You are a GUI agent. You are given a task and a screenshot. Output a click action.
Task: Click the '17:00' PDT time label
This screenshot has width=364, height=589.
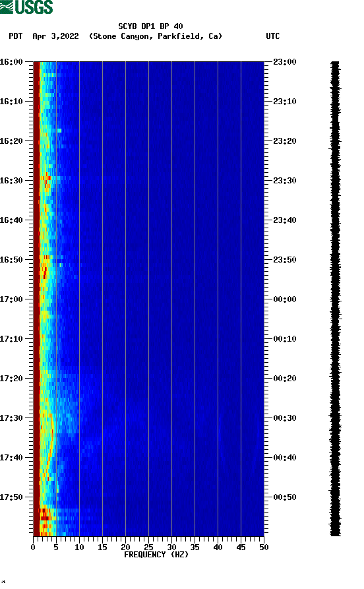coord(11,299)
